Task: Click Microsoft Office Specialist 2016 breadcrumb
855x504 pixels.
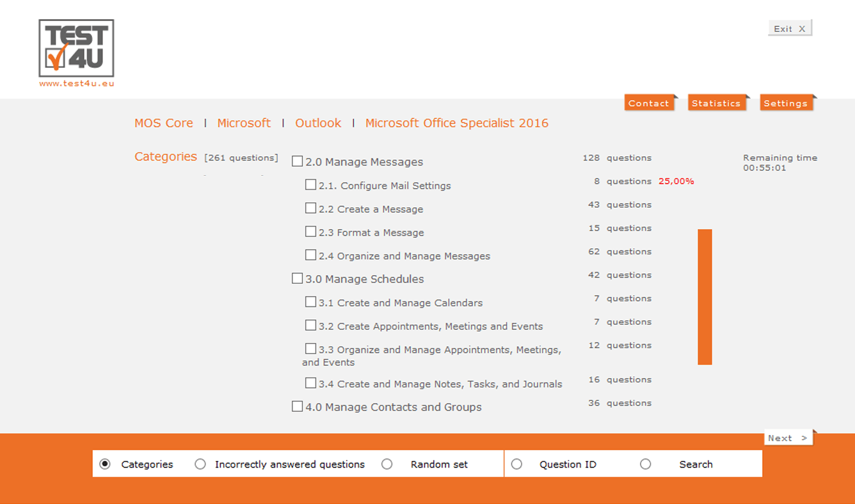Action: (x=457, y=123)
